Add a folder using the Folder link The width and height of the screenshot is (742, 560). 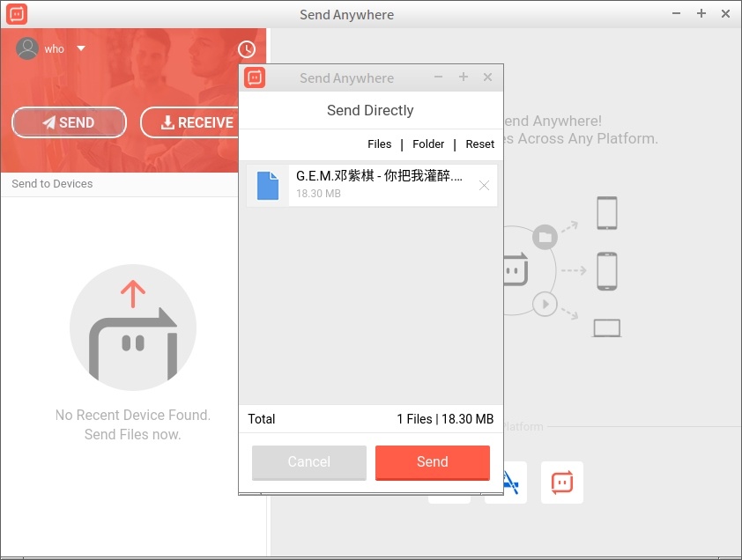(428, 144)
